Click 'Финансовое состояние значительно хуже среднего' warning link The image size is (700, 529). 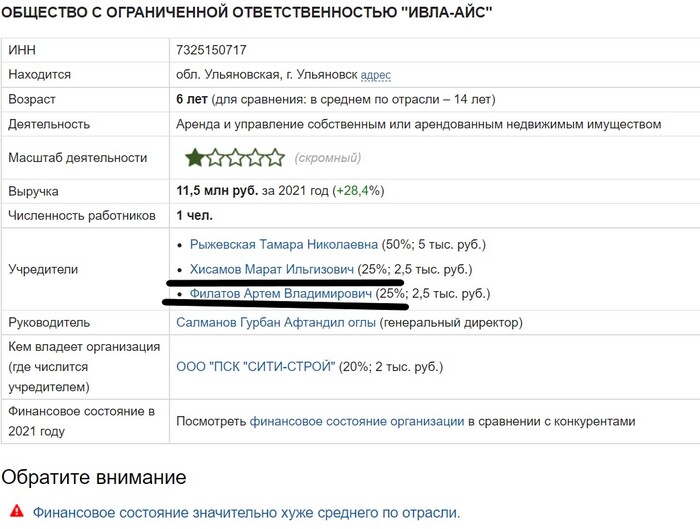[x=246, y=512]
